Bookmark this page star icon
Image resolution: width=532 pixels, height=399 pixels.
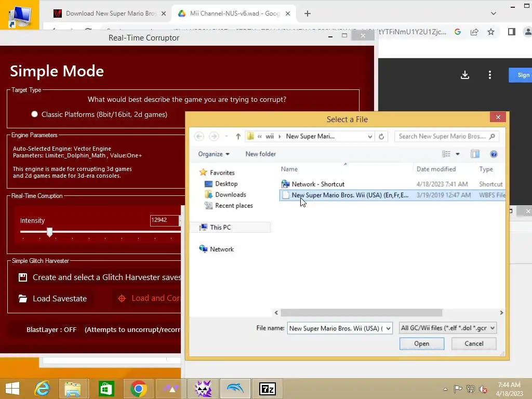pos(490,32)
